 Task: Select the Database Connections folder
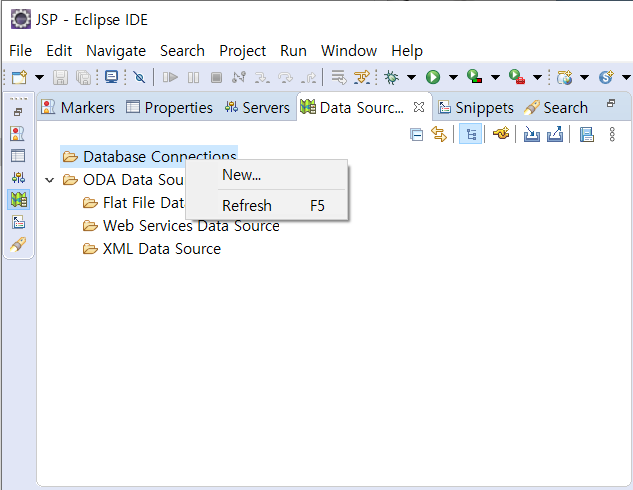click(149, 156)
